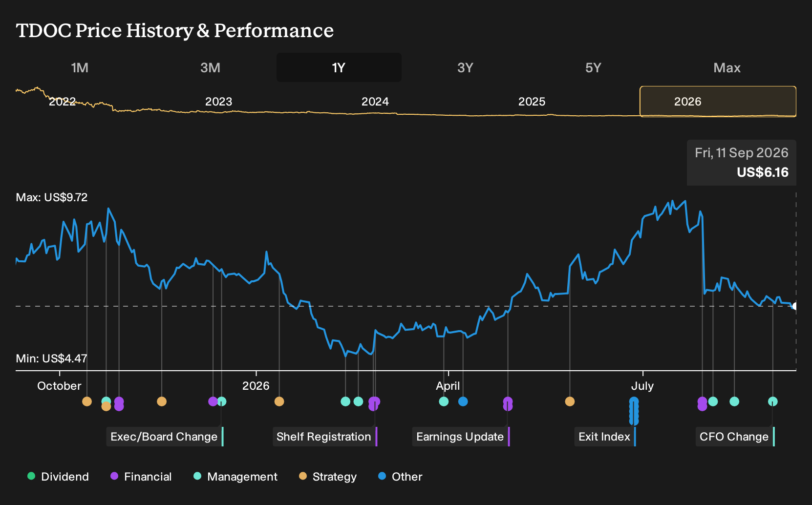Click the orange strategy marker in June
The width and height of the screenshot is (812, 505).
tap(570, 401)
